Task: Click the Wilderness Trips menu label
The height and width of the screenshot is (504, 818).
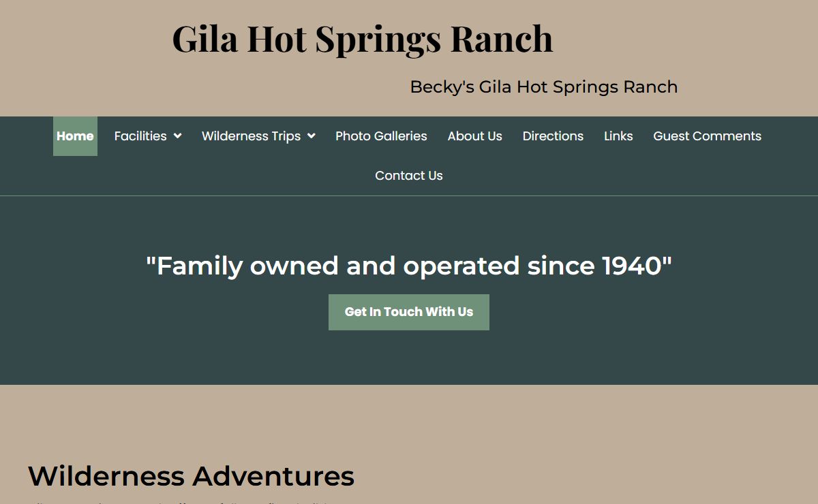Action: pos(251,136)
